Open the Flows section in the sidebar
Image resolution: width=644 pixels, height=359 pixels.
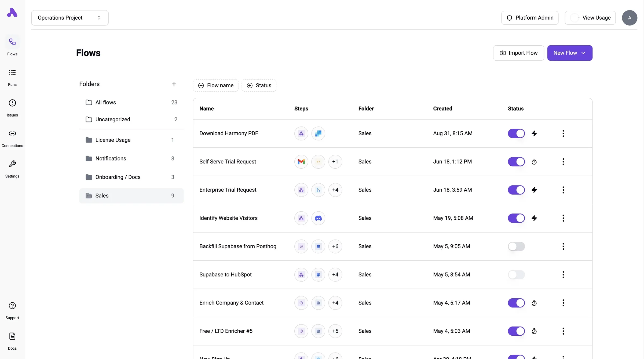[12, 46]
